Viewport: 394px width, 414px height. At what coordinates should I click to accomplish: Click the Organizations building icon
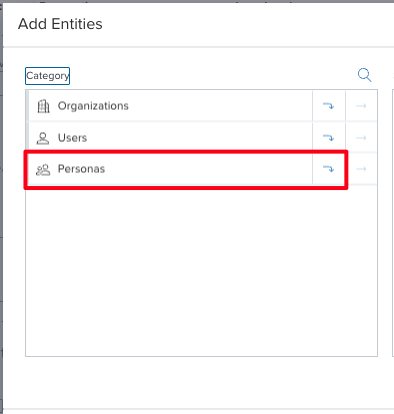coord(43,106)
